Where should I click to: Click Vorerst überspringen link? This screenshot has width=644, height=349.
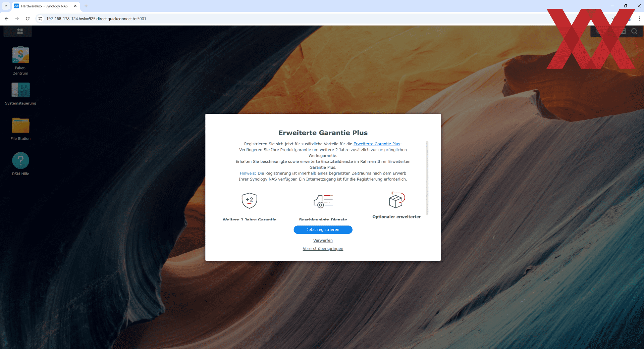pyautogui.click(x=323, y=249)
